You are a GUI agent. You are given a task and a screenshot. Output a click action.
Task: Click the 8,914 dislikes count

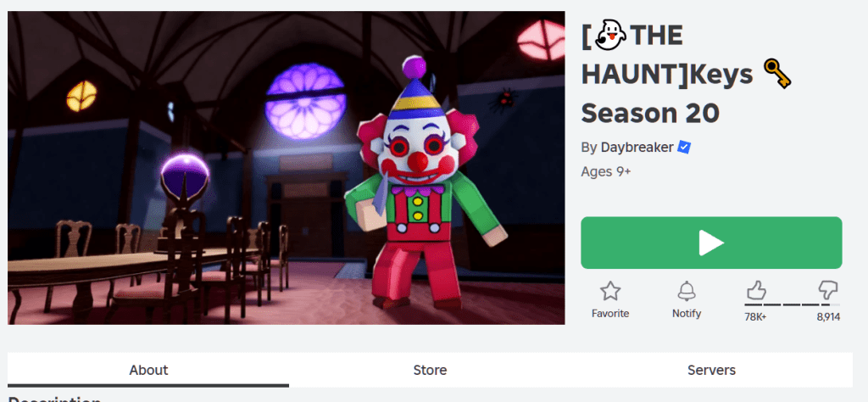(828, 317)
